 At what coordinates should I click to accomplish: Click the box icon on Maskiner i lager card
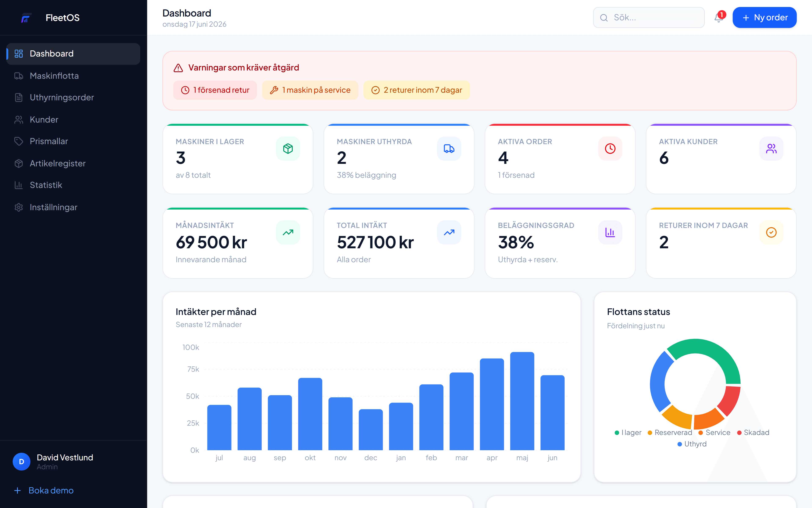288,149
